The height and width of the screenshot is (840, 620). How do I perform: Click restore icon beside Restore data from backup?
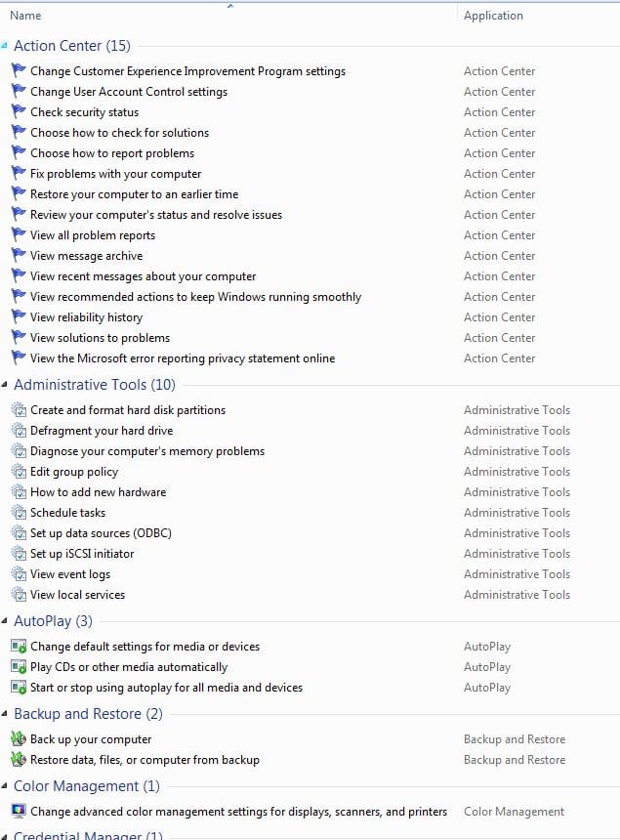(x=19, y=760)
